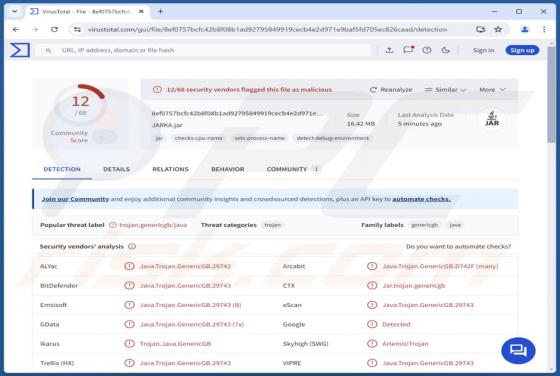
Task: Bookmark this page with star icon
Action: (x=498, y=29)
